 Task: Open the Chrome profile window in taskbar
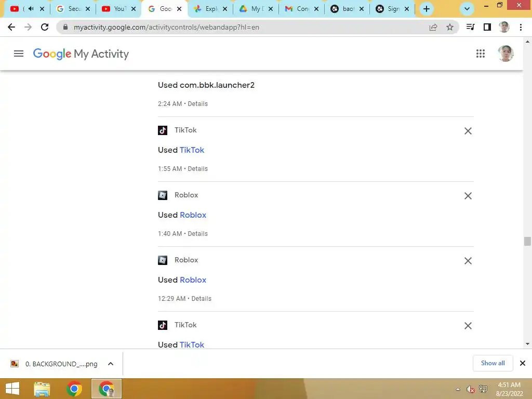[x=106, y=389]
